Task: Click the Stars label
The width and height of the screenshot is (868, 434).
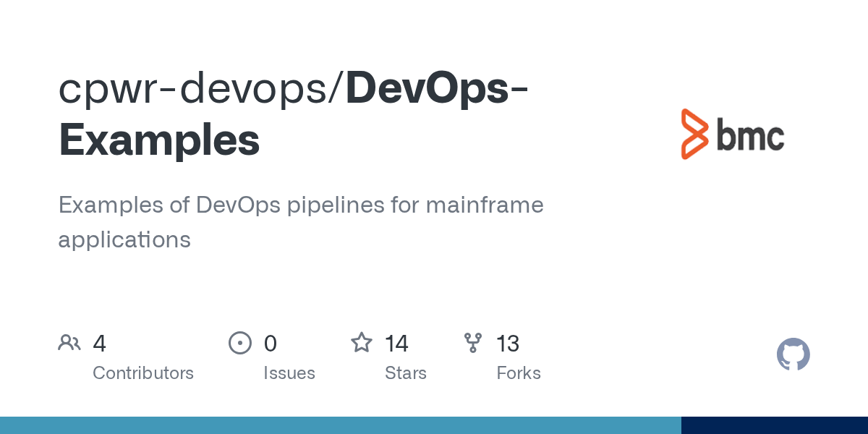Action: [x=406, y=373]
